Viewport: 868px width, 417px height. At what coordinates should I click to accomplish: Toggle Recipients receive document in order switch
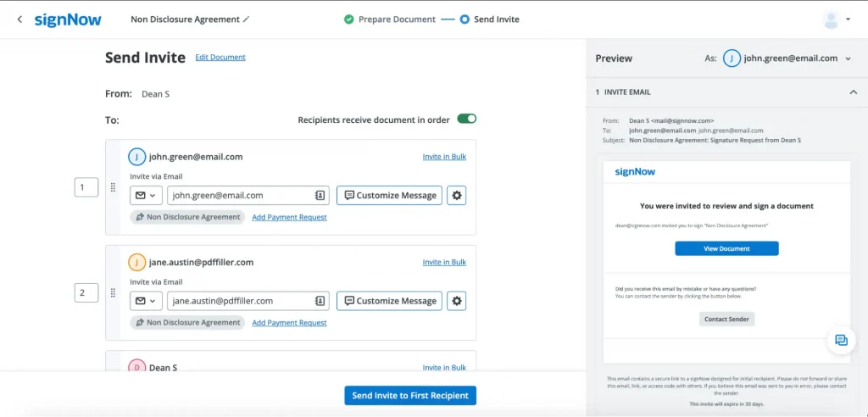point(466,120)
